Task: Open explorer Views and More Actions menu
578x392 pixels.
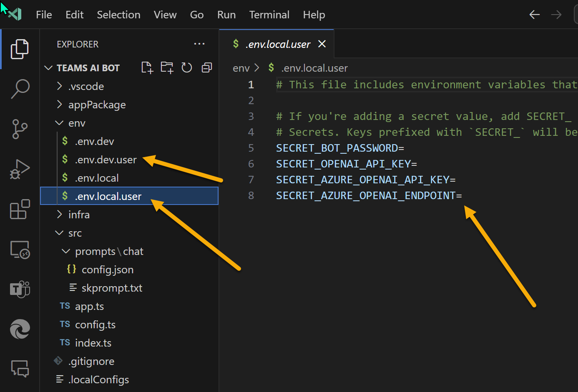Action: tap(199, 44)
